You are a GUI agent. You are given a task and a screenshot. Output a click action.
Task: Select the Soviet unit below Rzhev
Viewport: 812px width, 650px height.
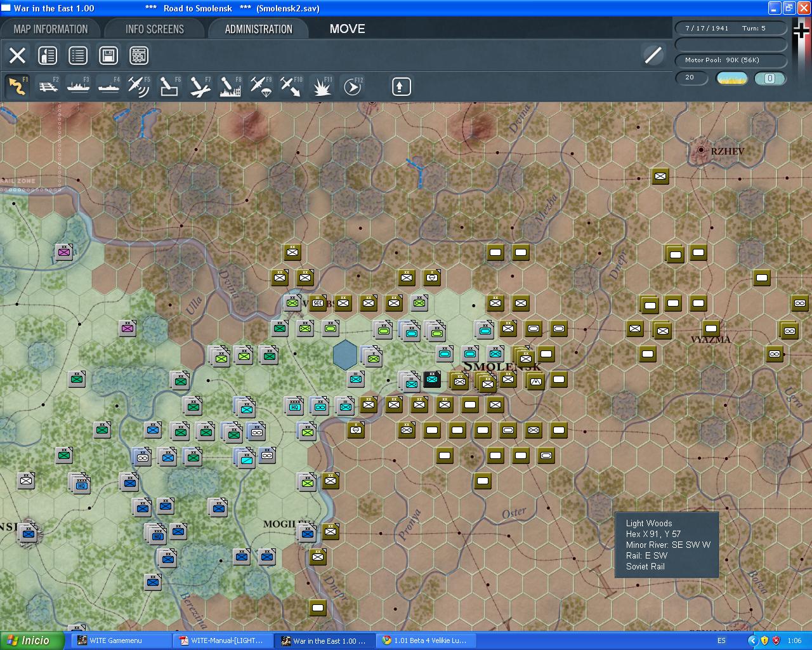coord(660,176)
